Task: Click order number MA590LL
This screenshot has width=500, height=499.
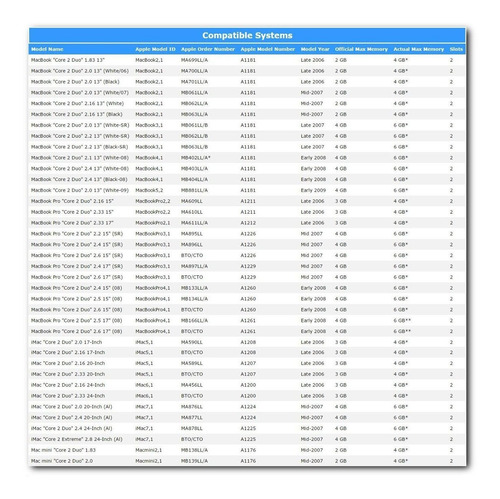Action: 192,342
